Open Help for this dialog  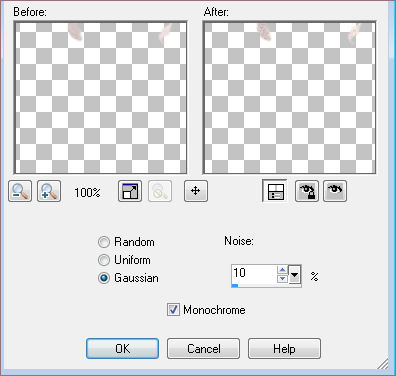pyautogui.click(x=284, y=349)
